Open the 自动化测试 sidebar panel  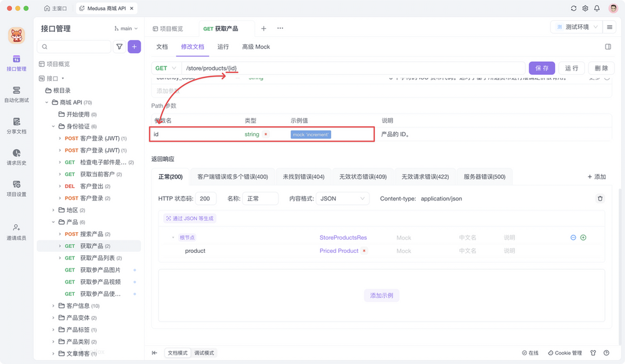click(17, 95)
